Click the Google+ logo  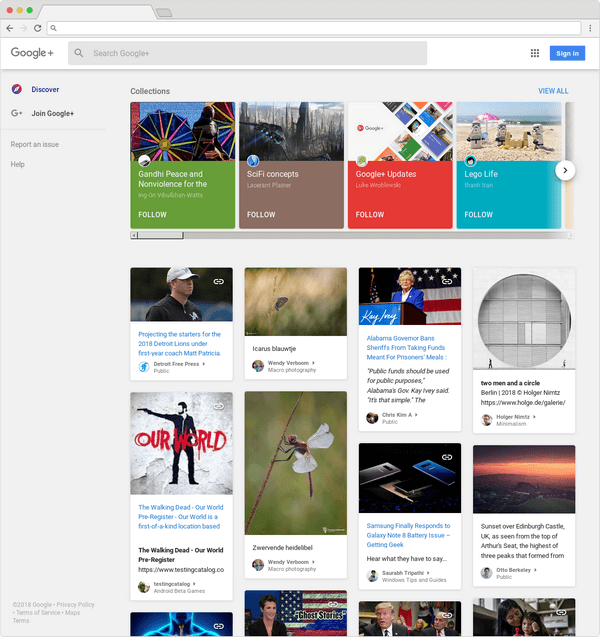32,53
